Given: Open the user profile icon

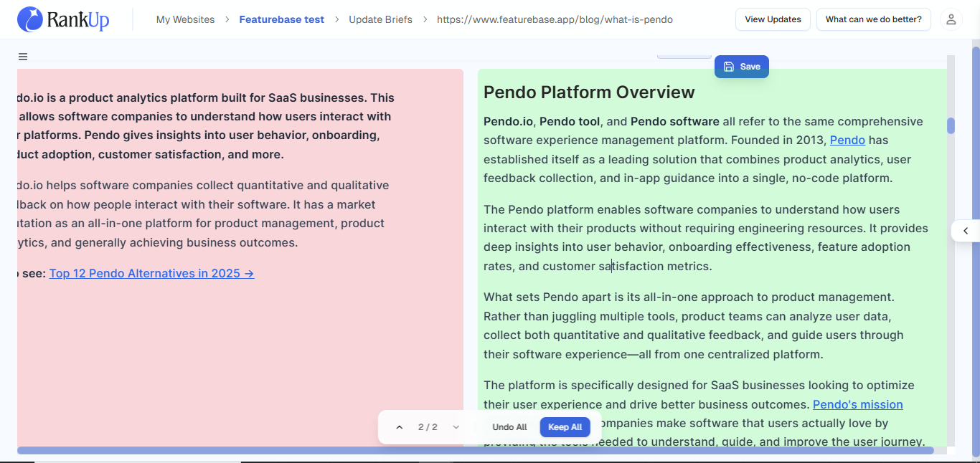Looking at the screenshot, I should 951,19.
